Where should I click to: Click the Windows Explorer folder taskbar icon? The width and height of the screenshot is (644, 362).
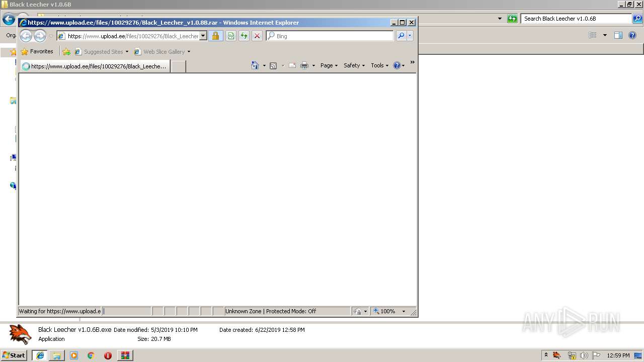tap(57, 355)
